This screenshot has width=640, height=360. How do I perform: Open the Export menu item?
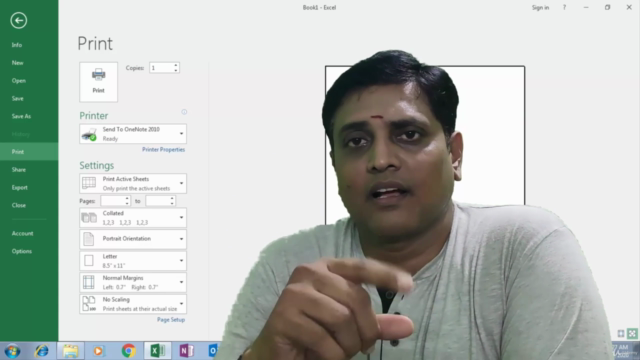coord(20,188)
